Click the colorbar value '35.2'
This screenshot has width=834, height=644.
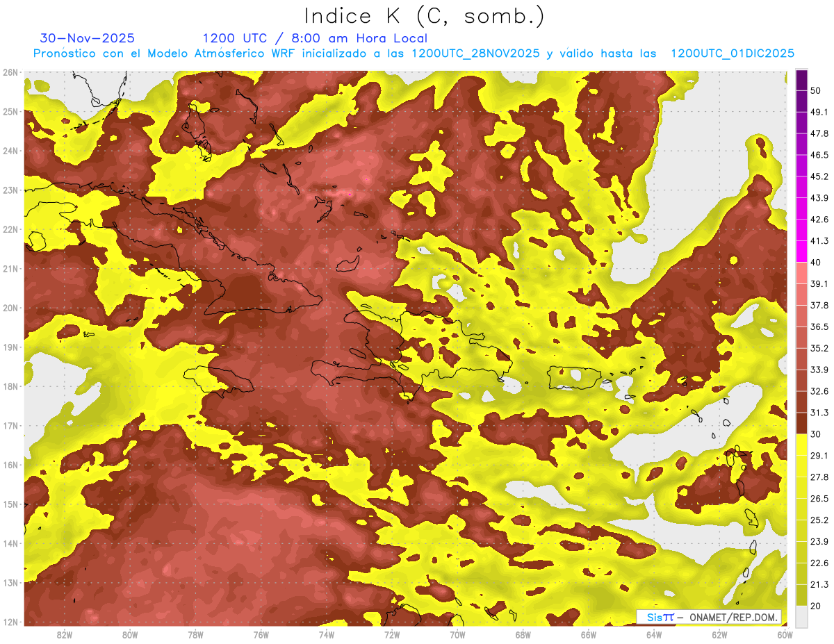[819, 348]
